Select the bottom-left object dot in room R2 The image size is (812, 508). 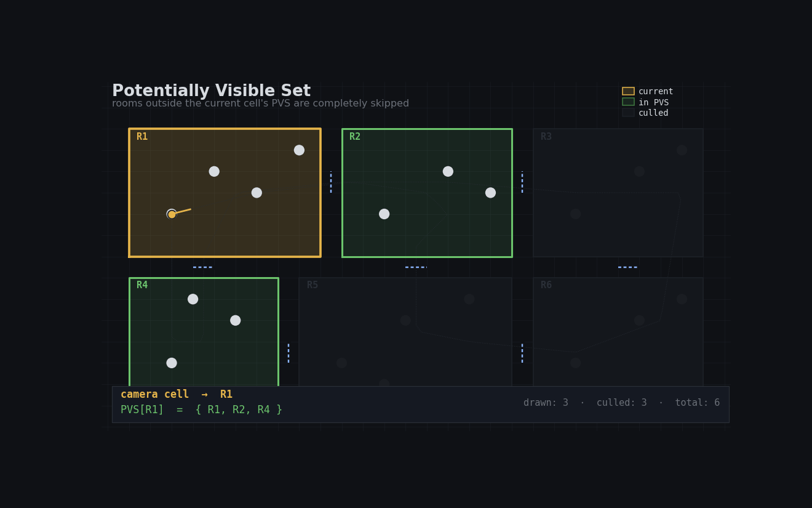coord(384,214)
